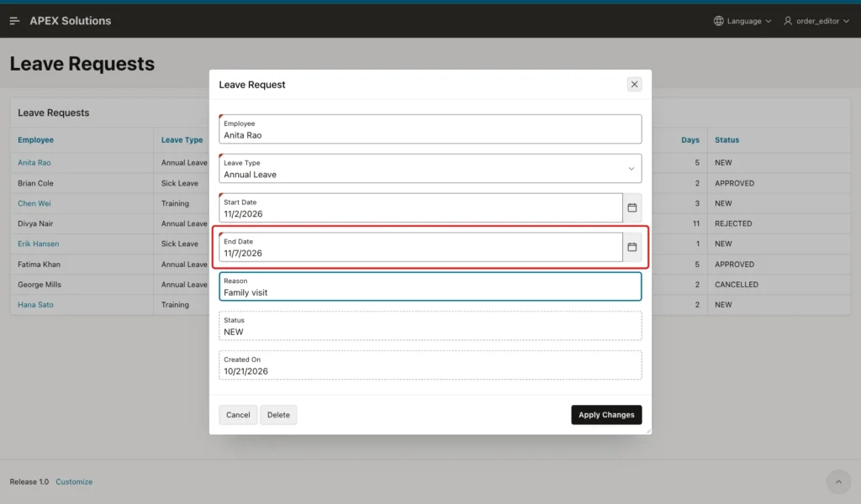
Task: Open Hana Sato's leave request link
Action: pyautogui.click(x=35, y=304)
